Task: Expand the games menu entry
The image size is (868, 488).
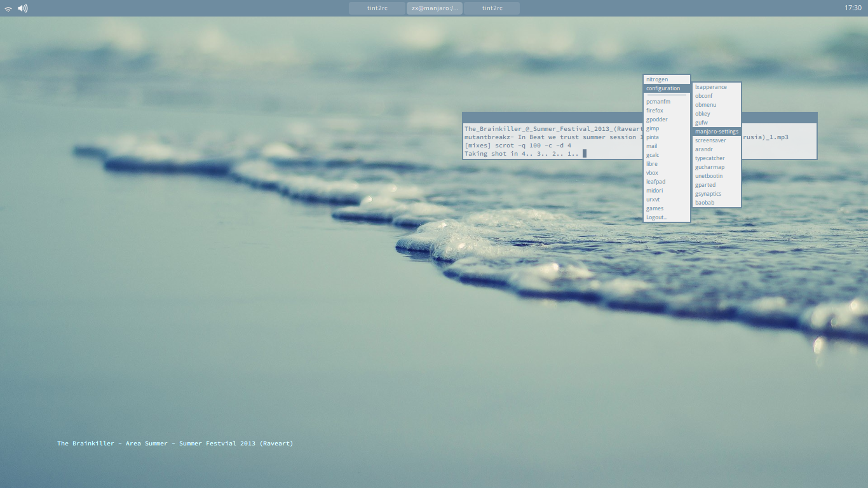Action: [x=667, y=208]
